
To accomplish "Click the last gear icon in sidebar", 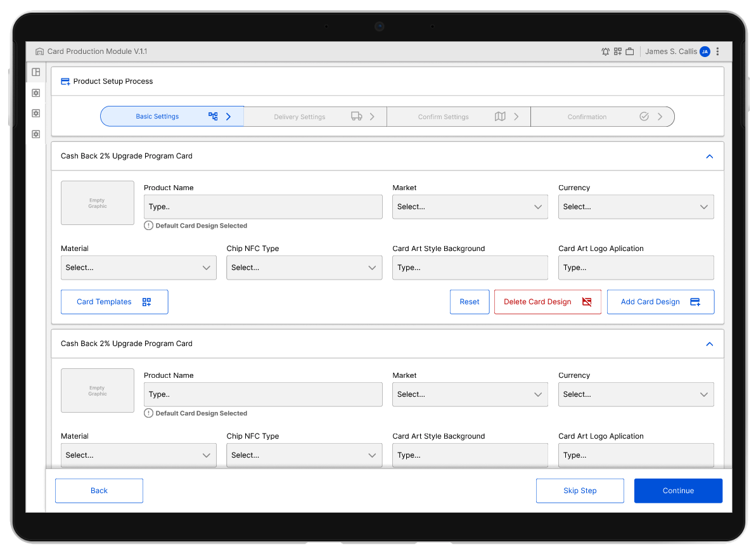I will click(x=36, y=134).
